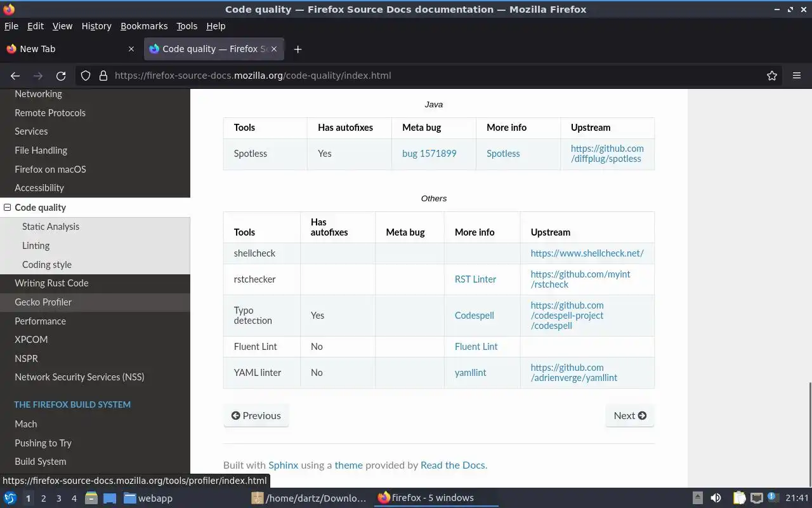The width and height of the screenshot is (812, 508).
Task: Switch to workspace 2 in taskbar
Action: [43, 498]
